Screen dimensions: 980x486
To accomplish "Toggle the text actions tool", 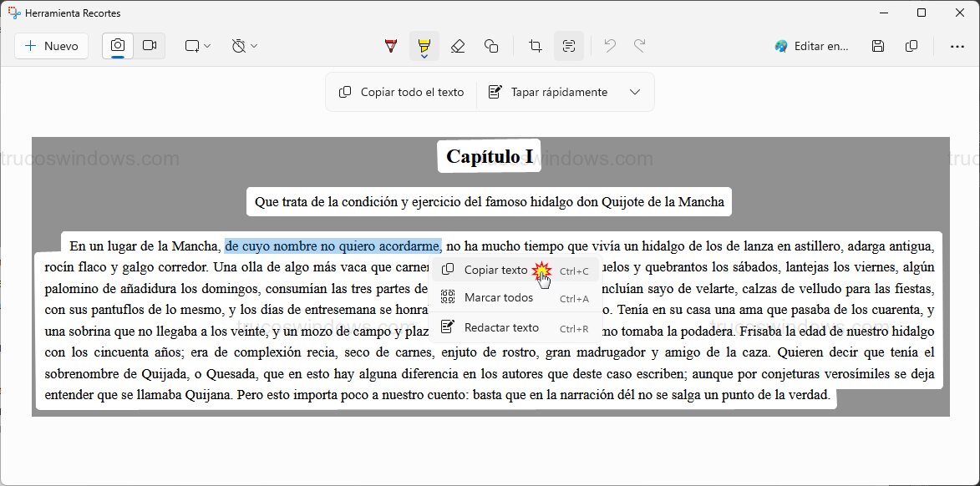I will [x=569, y=46].
